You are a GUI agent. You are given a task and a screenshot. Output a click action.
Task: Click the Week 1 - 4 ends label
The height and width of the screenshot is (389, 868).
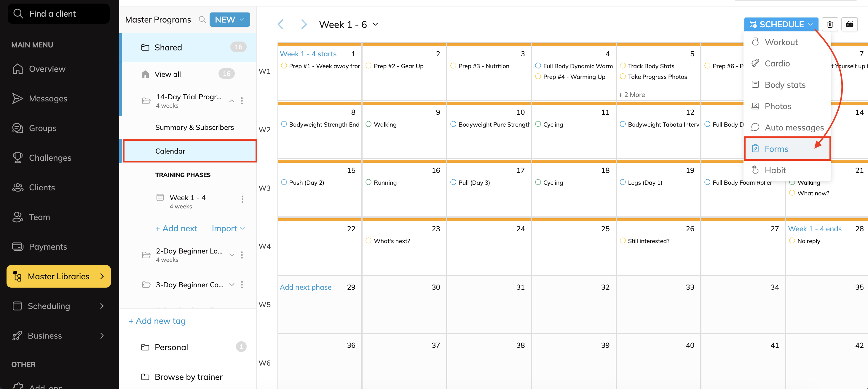click(815, 229)
